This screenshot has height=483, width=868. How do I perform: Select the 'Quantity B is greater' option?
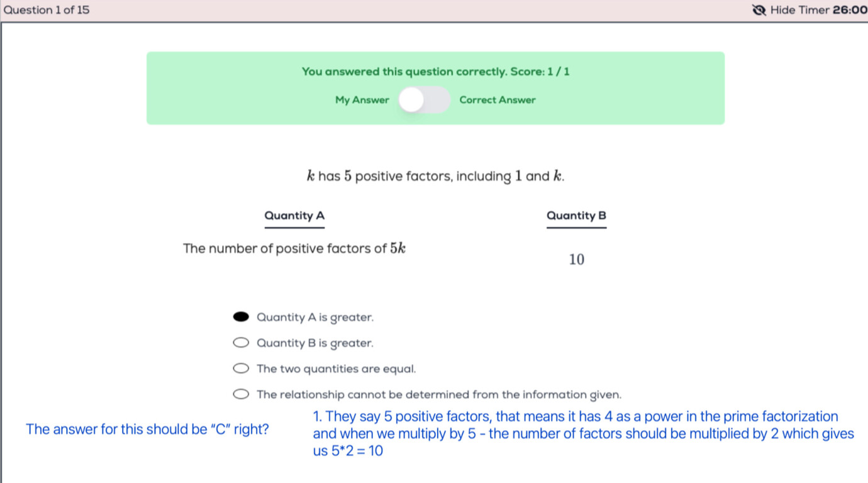pyautogui.click(x=241, y=341)
